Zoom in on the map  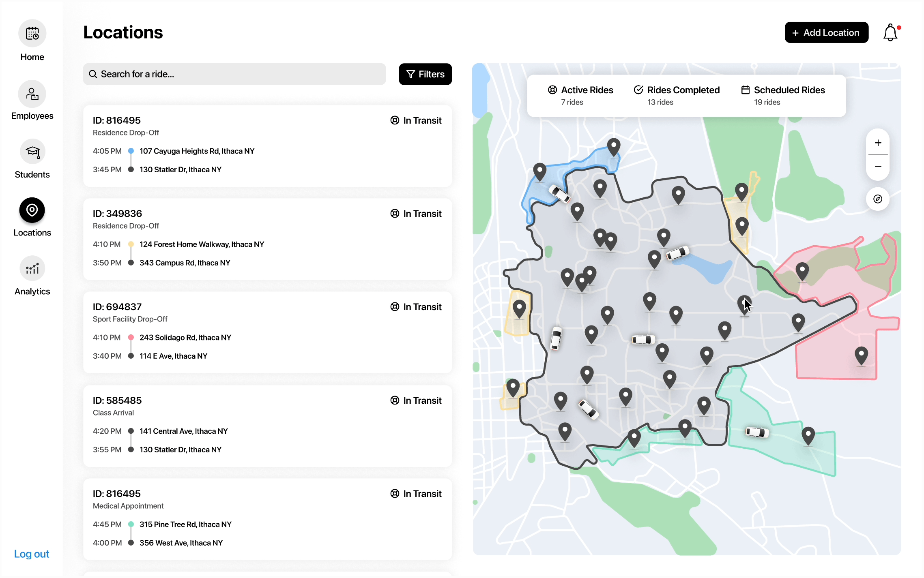pyautogui.click(x=878, y=143)
